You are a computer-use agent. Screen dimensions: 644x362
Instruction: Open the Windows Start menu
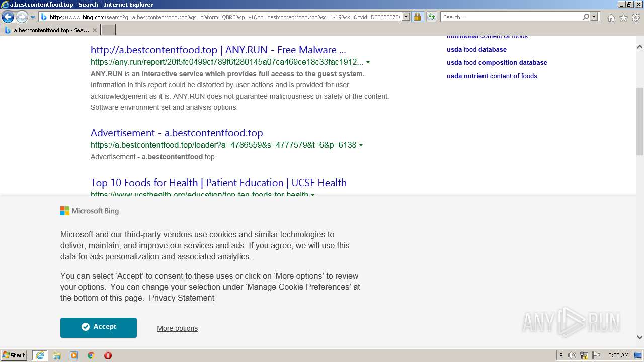[x=14, y=355]
